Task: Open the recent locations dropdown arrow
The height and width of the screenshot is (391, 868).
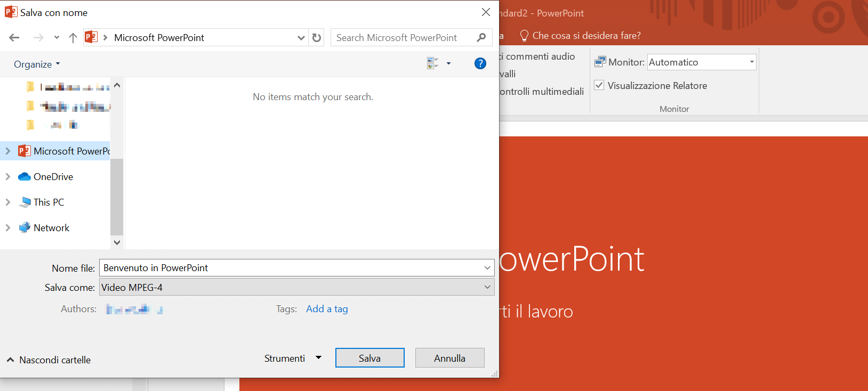Action: pos(57,38)
